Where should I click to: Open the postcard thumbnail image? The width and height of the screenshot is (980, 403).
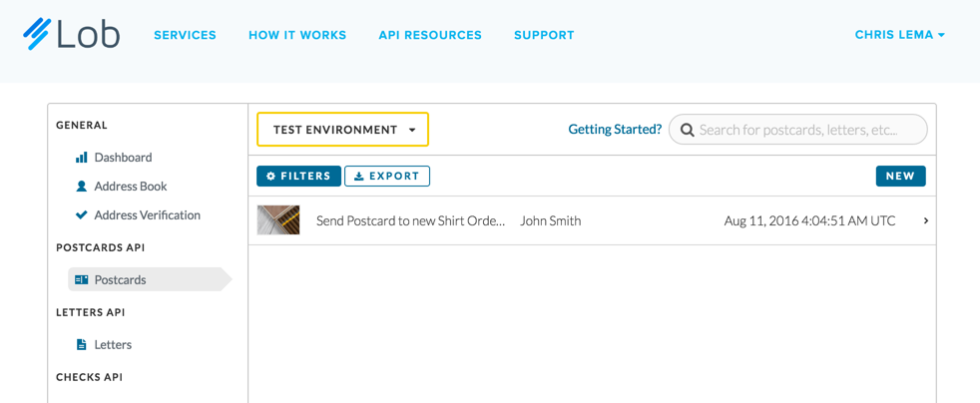(x=278, y=220)
